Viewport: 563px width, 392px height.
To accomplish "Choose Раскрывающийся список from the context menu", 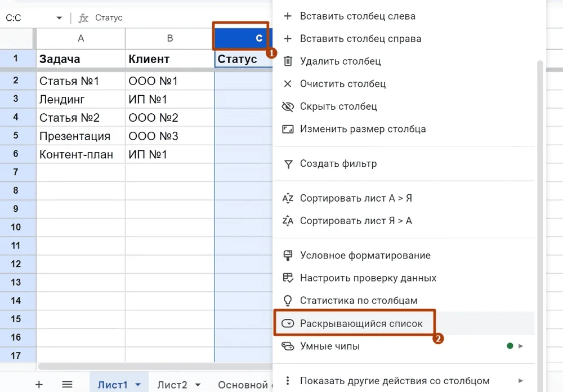I will [x=361, y=323].
